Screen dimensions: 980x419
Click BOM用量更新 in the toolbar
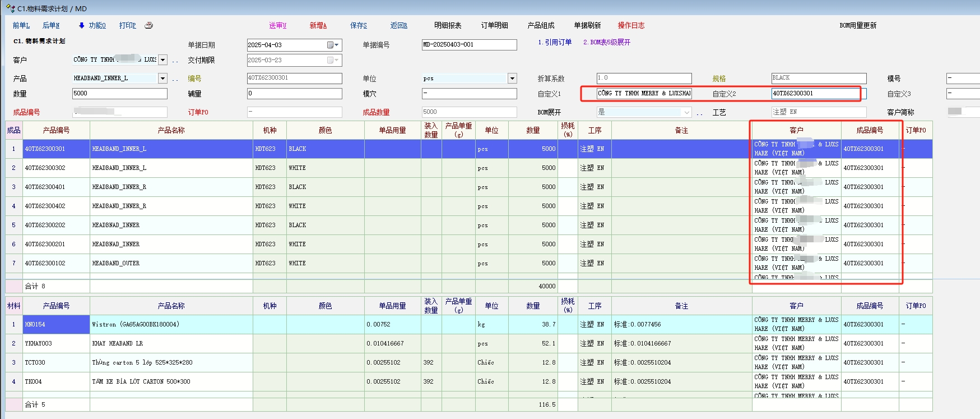pos(857,25)
